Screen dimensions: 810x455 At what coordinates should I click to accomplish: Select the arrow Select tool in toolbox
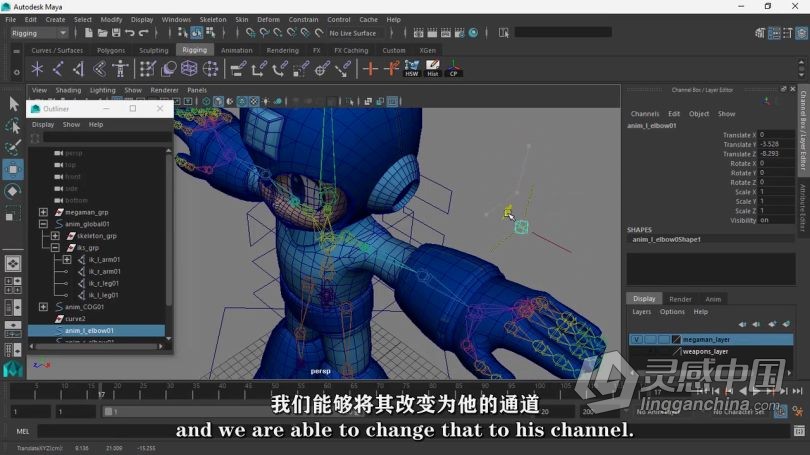click(x=13, y=104)
